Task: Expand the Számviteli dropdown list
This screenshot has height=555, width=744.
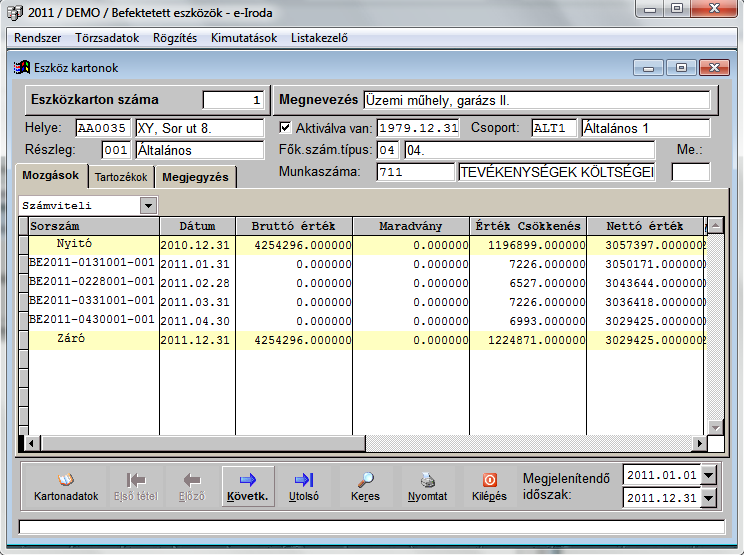Action: pos(149,205)
